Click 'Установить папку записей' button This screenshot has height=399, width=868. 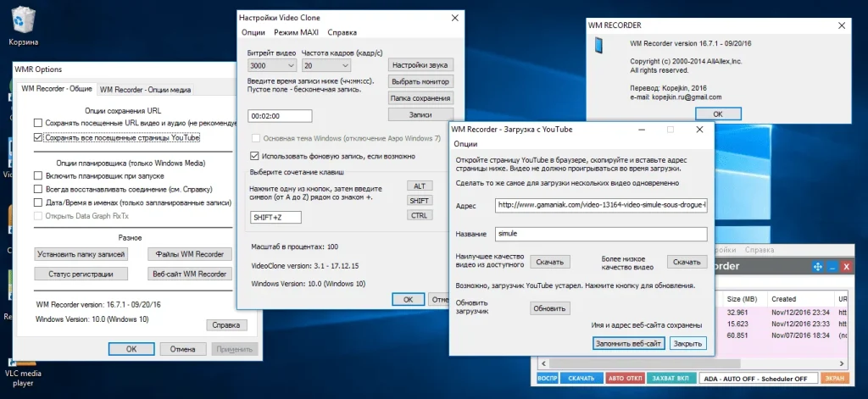tap(81, 254)
